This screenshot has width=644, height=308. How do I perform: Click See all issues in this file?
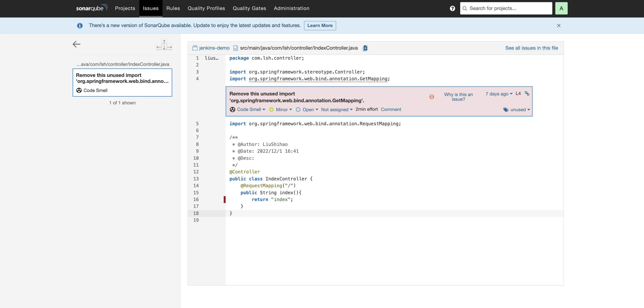point(531,48)
